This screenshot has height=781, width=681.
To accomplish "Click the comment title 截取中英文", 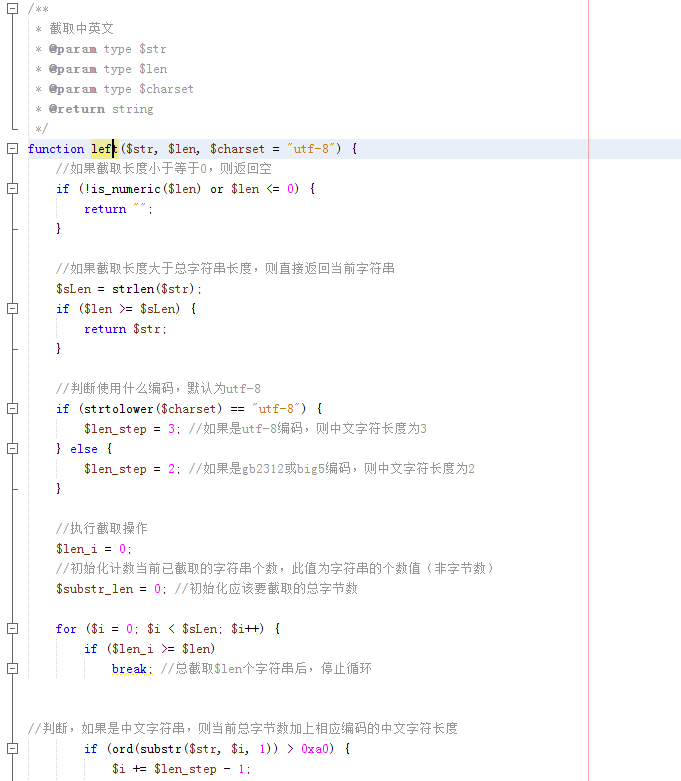I will point(82,28).
